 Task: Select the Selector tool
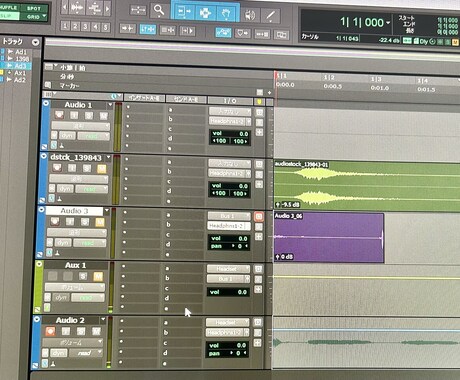pos(205,13)
